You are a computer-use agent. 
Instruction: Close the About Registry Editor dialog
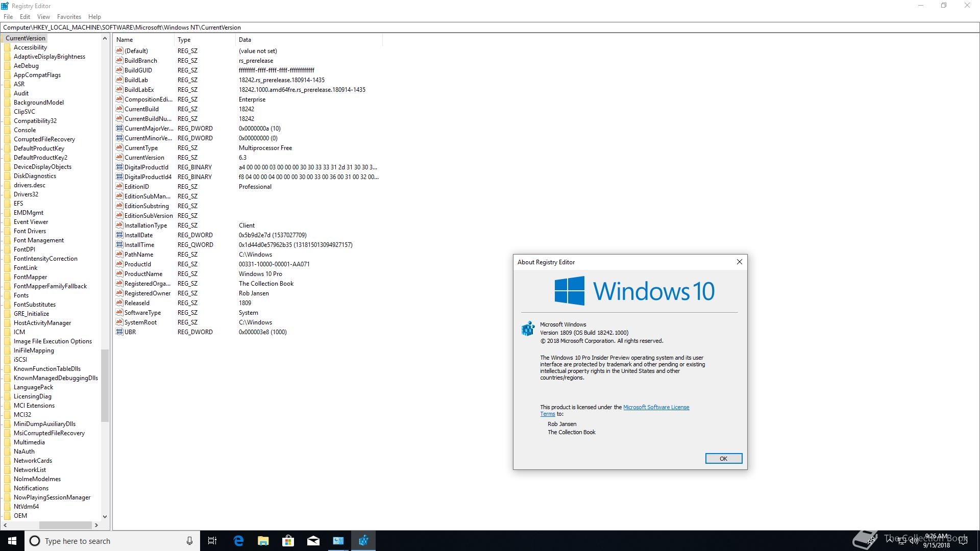(x=739, y=262)
